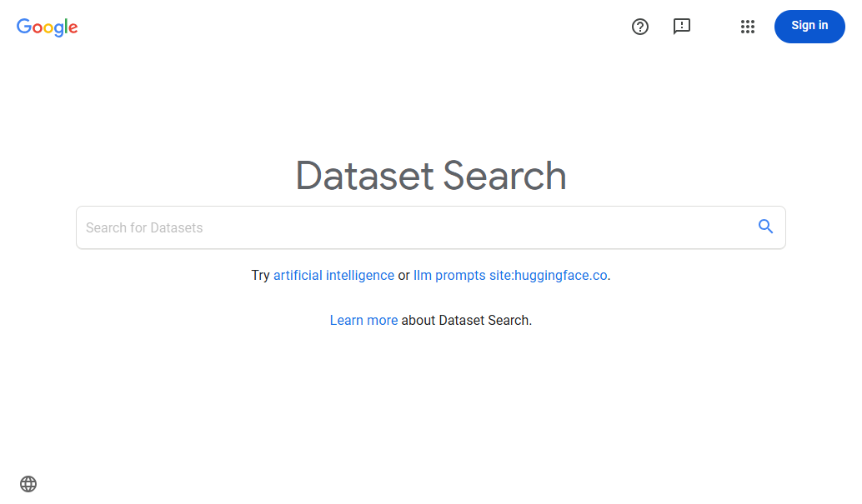This screenshot has height=504, width=862.
Task: Open Google's homepage via logo
Action: pyautogui.click(x=47, y=27)
